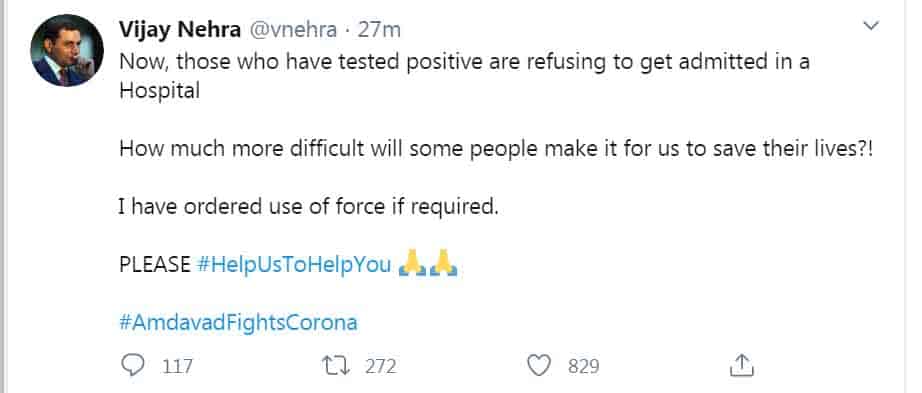The width and height of the screenshot is (922, 393).
Task: Click the 117 replies count
Action: (177, 367)
